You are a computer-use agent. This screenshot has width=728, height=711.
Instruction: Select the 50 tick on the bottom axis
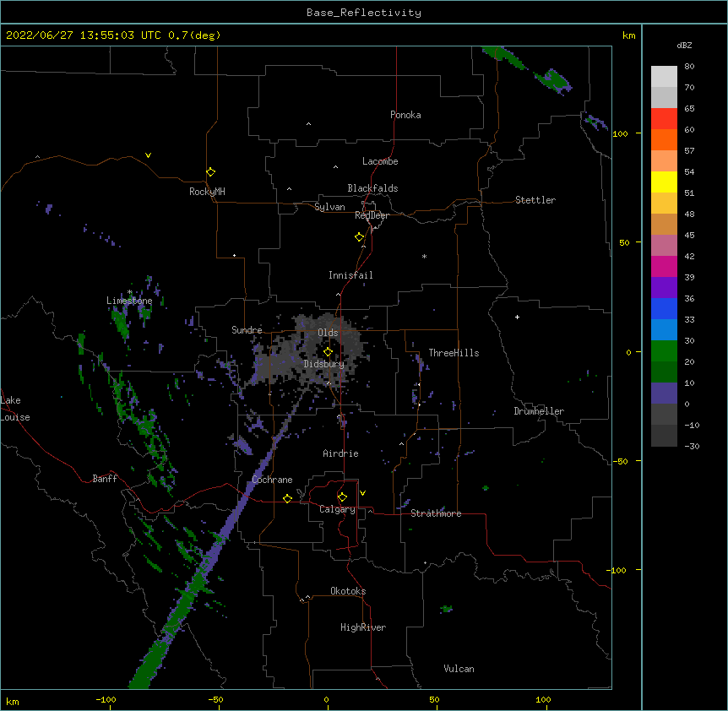434,700
